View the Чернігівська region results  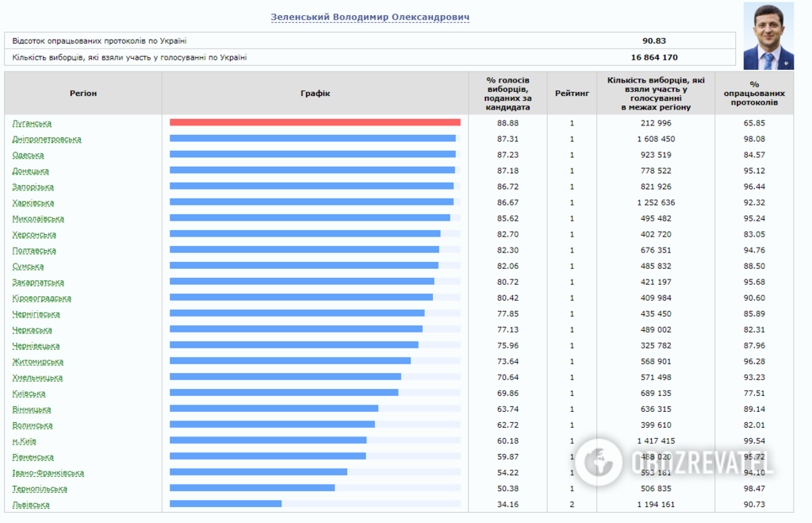click(36, 313)
